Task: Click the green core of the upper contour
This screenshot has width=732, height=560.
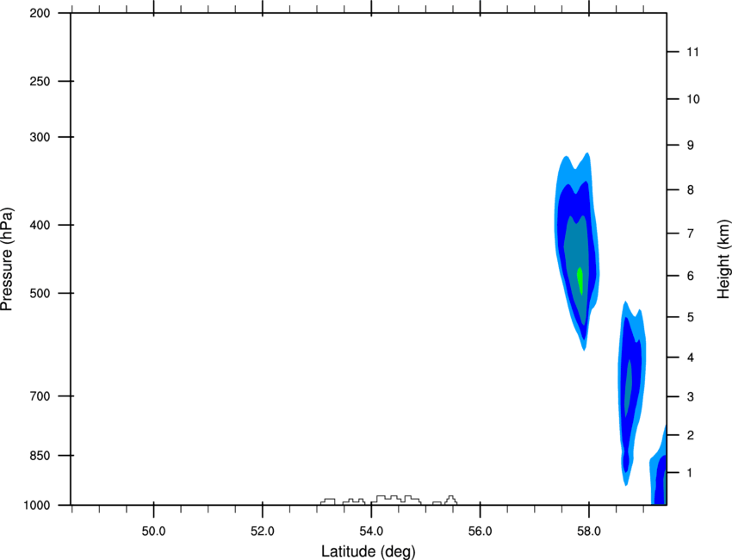Action: 580,281
